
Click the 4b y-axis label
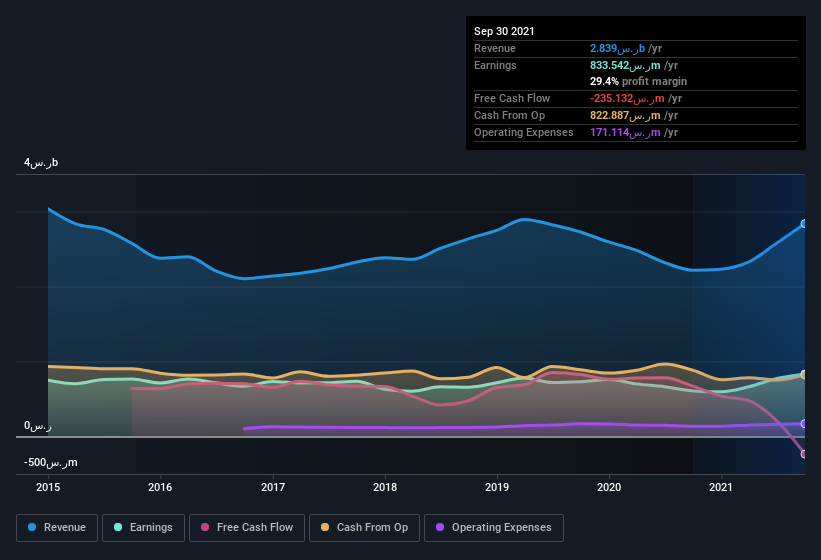coord(41,163)
